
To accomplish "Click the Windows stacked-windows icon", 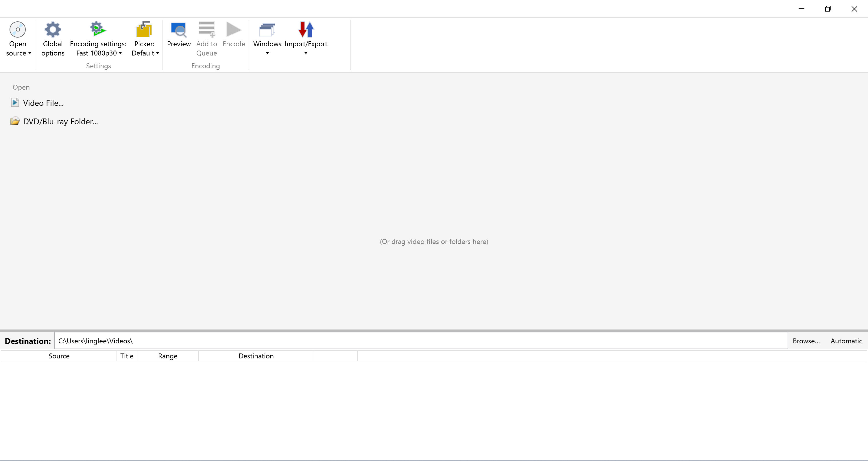I will [x=267, y=30].
